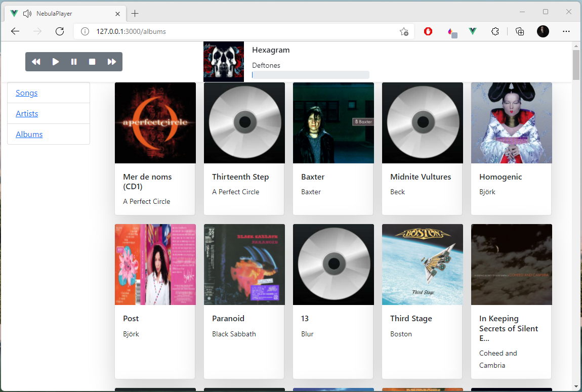Open the red ad blocker extension icon
Viewport: 582px width, 392px height.
coord(428,31)
